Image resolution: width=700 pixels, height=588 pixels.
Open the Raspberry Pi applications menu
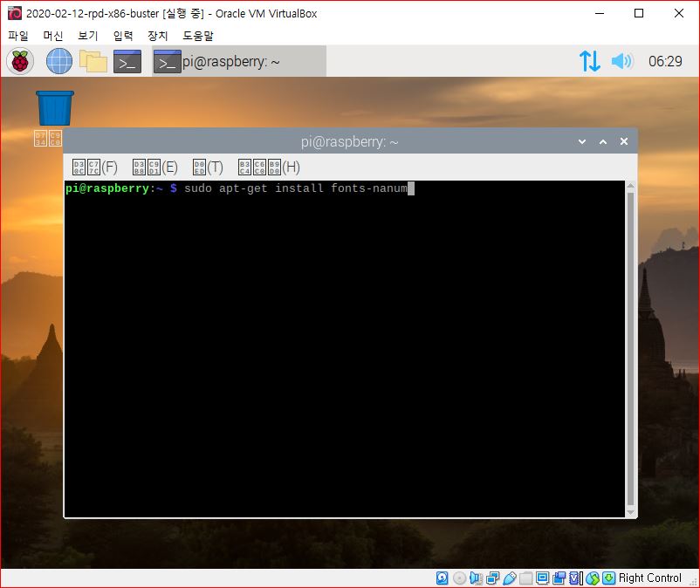19,61
